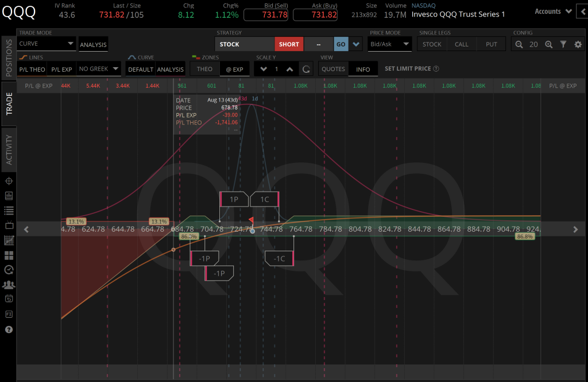Open the calendar undo icon in sidebar

pyautogui.click(x=9, y=299)
